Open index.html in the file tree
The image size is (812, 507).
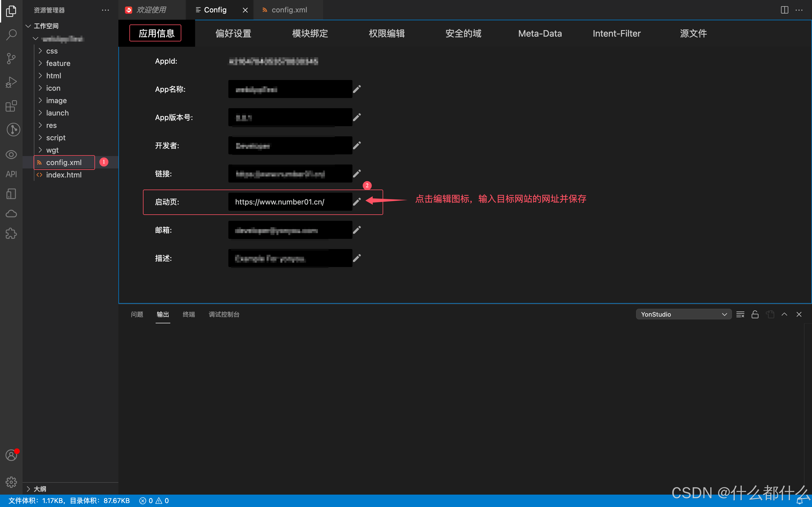tap(64, 175)
